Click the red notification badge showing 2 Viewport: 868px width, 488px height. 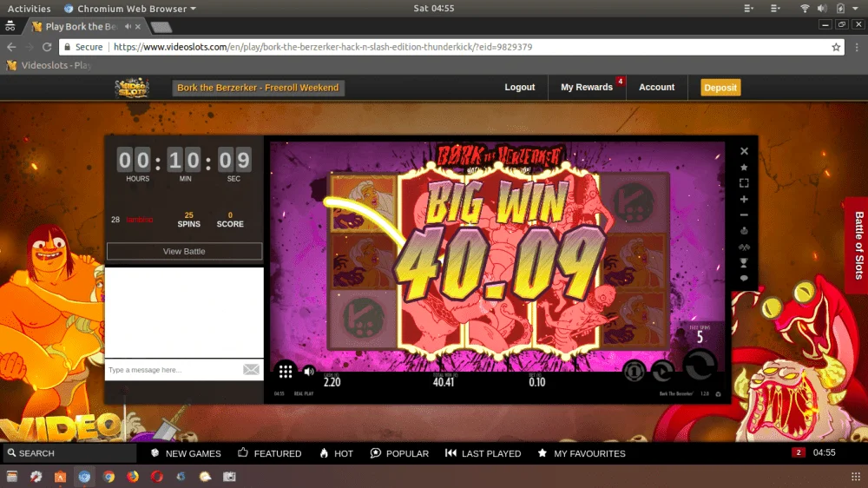(x=799, y=452)
